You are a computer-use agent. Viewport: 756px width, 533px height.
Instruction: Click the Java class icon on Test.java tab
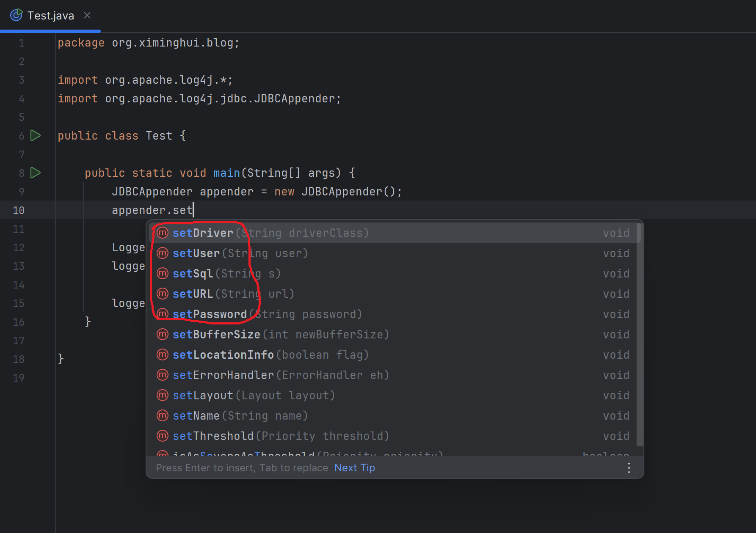point(16,16)
